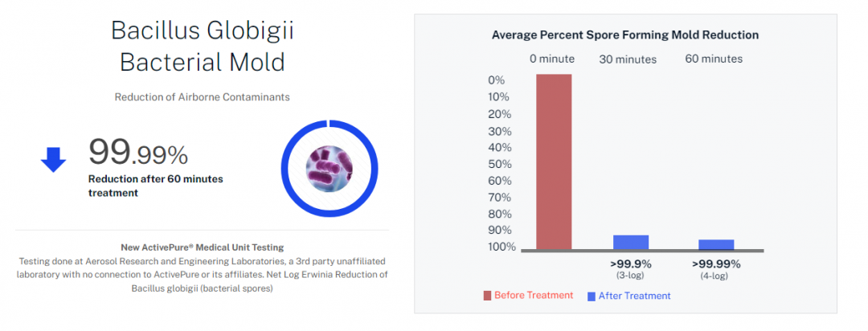The height and width of the screenshot is (331, 868).
Task: Click the Bacillus Globigii Bacterial Mold heading
Action: point(202,45)
